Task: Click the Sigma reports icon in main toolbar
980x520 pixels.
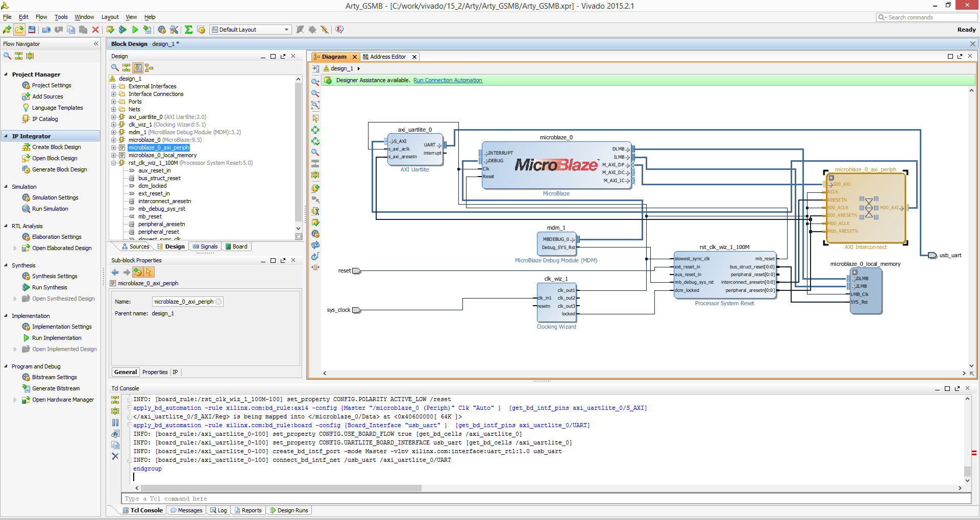Action: (x=188, y=30)
